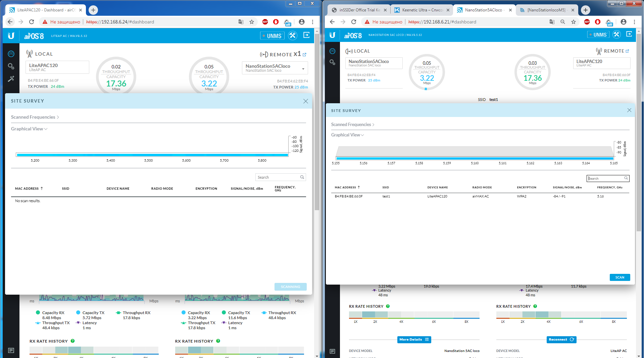This screenshot has width=644, height=358.
Task: Sort by SSID column in right table
Action: click(386, 187)
